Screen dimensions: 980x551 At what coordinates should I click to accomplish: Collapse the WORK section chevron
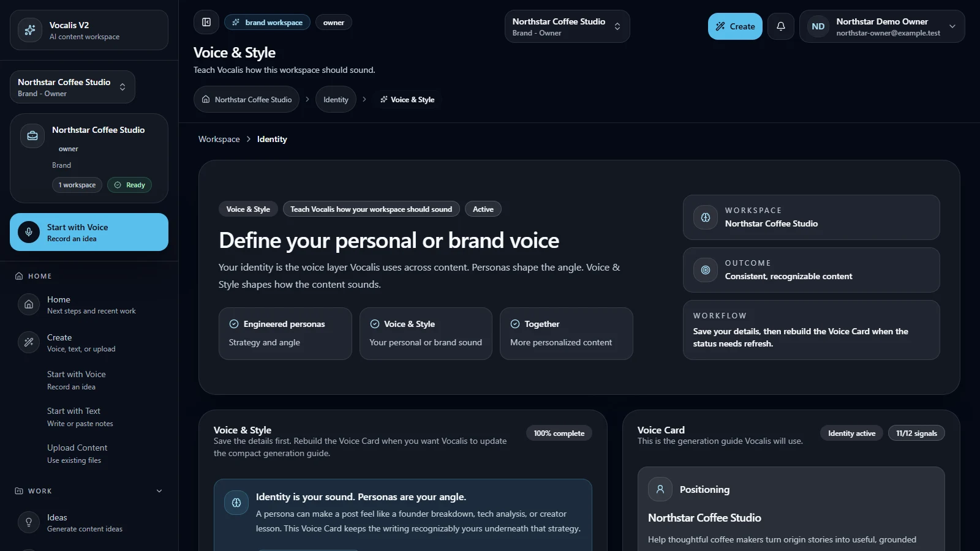(159, 491)
